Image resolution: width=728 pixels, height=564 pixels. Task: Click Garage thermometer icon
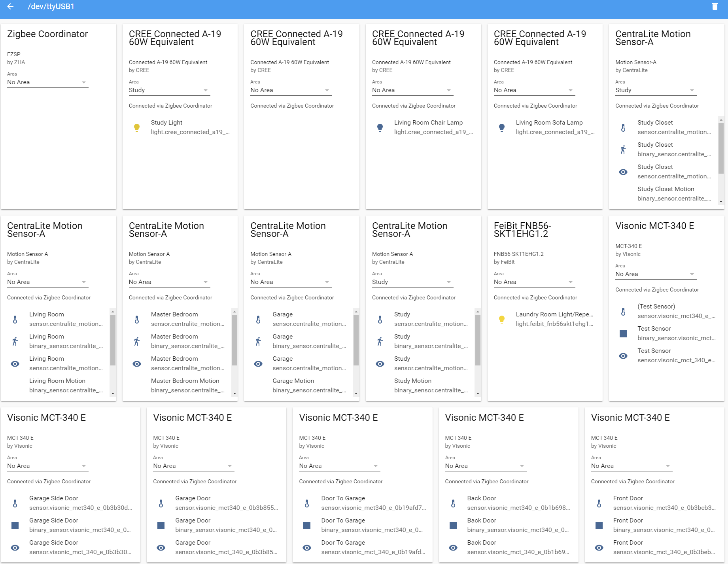tap(258, 319)
